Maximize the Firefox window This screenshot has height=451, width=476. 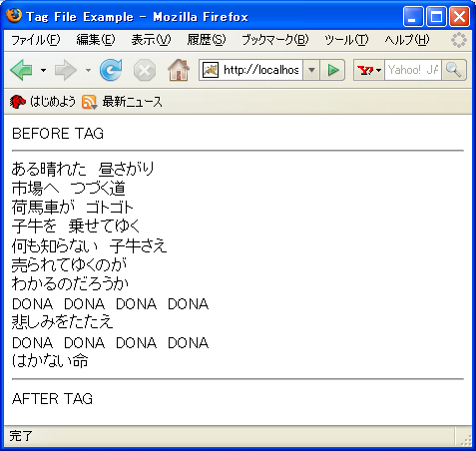(x=436, y=16)
